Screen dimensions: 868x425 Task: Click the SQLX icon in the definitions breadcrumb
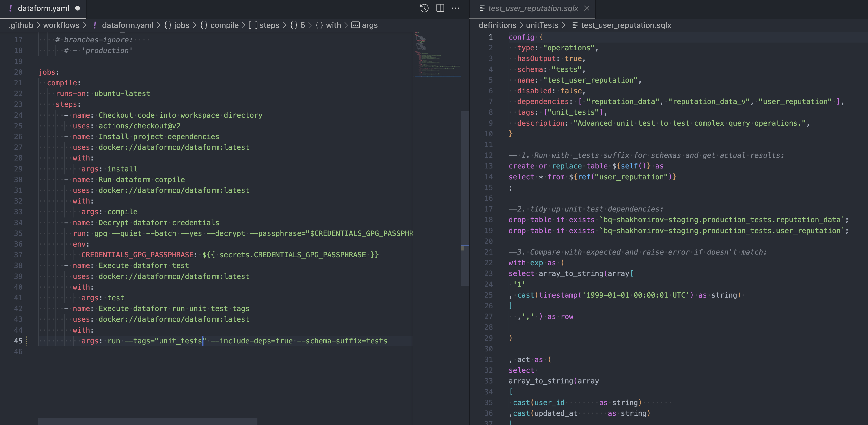pyautogui.click(x=575, y=25)
